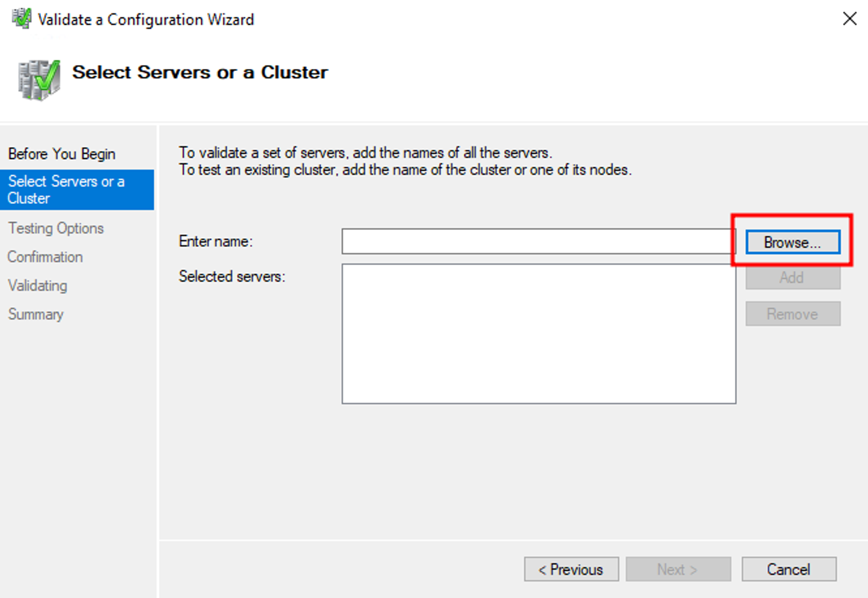Click the Remove button
Screen dimensions: 868x598
(792, 314)
